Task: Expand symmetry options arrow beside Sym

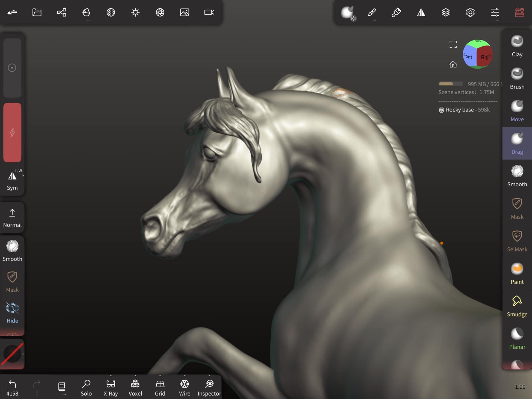Action: (x=23, y=176)
